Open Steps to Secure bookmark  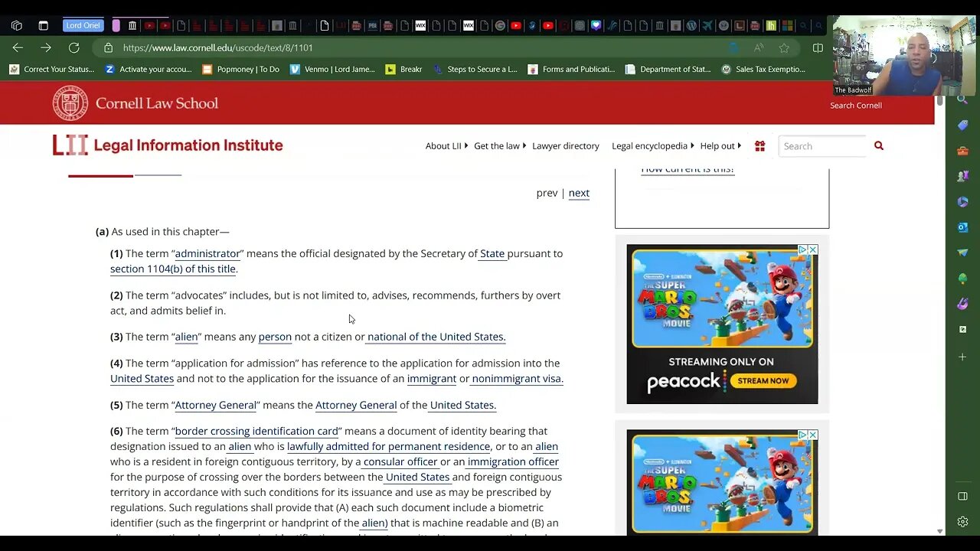(475, 69)
